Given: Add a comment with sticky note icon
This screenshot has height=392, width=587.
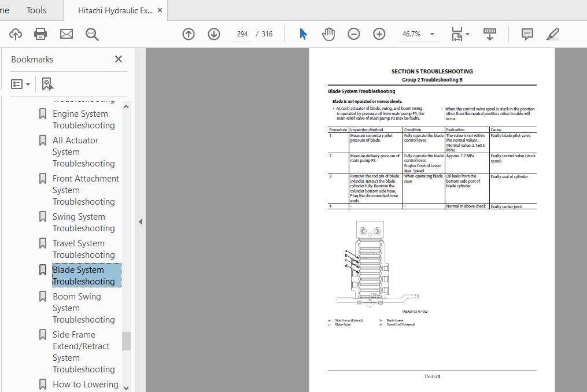Looking at the screenshot, I should tap(527, 34).
